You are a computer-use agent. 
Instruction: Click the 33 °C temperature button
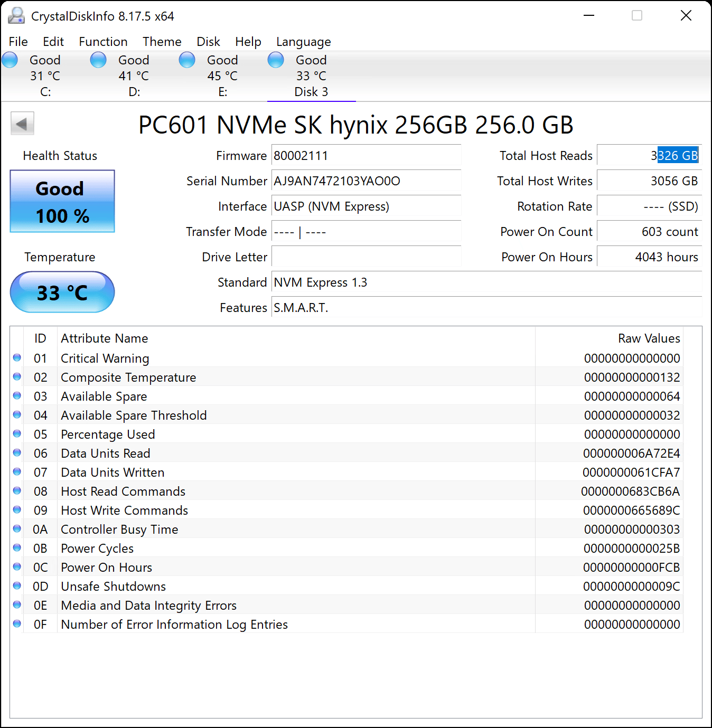[62, 292]
